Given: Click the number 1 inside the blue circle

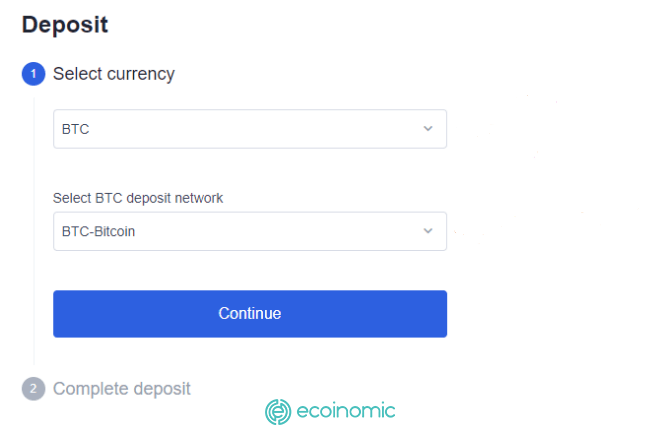Looking at the screenshot, I should coord(33,74).
